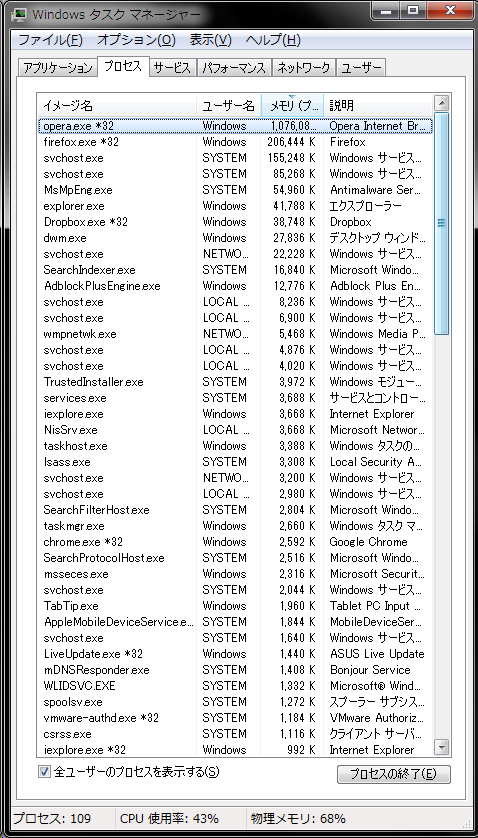The image size is (478, 838).
Task: Sort by メモリ column header
Action: pos(292,105)
